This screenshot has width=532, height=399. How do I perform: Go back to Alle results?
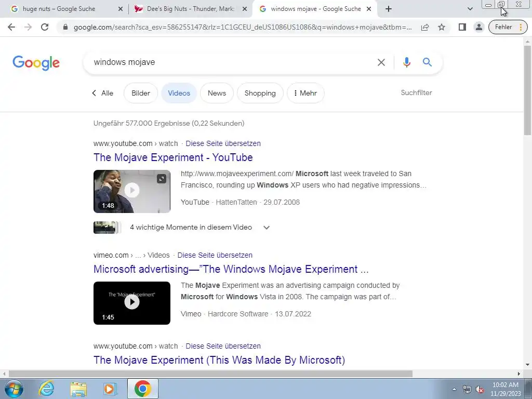[103, 93]
